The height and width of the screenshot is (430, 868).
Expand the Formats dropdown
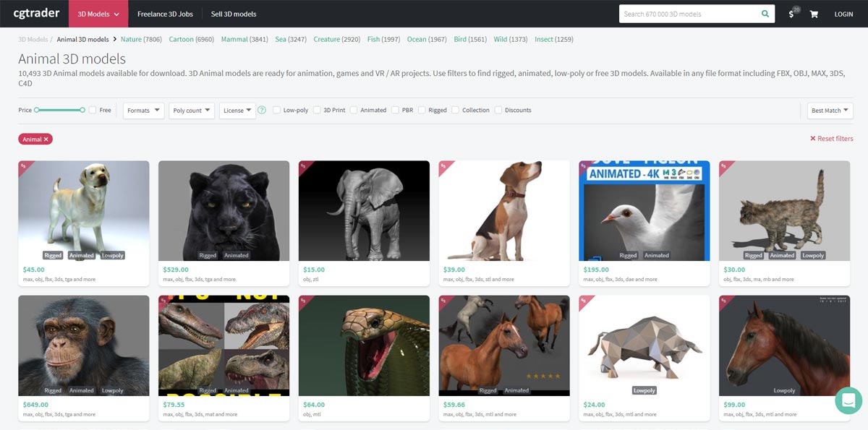point(143,111)
